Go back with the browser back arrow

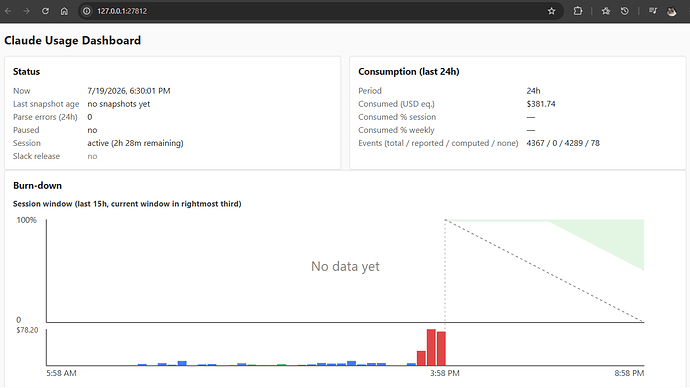(x=8, y=11)
